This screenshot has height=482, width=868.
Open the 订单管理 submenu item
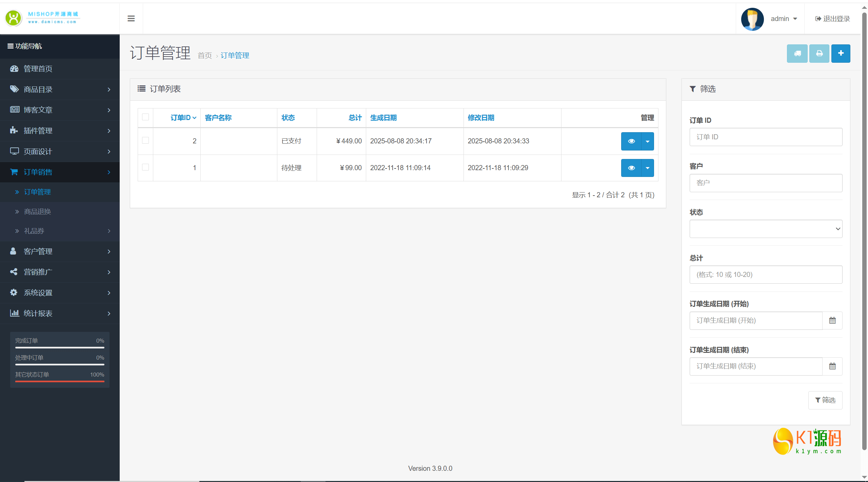[37, 192]
